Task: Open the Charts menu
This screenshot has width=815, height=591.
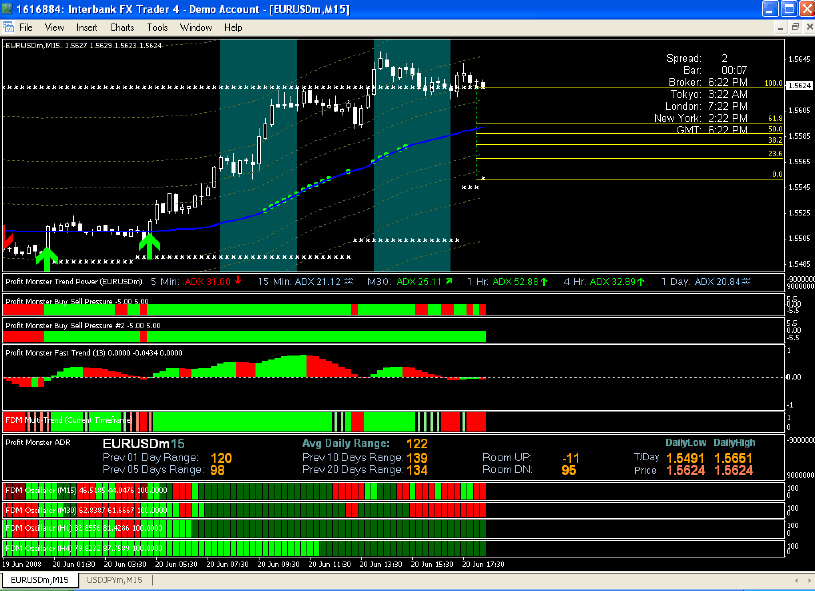Action: (x=122, y=28)
